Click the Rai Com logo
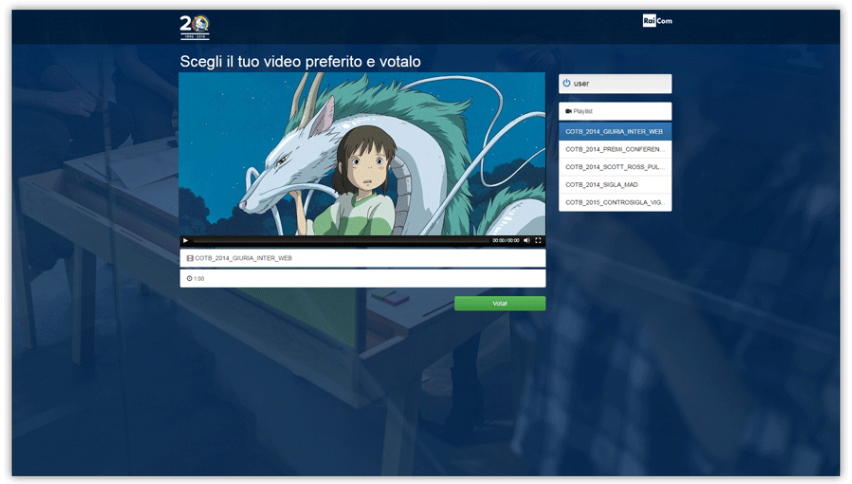 point(657,21)
